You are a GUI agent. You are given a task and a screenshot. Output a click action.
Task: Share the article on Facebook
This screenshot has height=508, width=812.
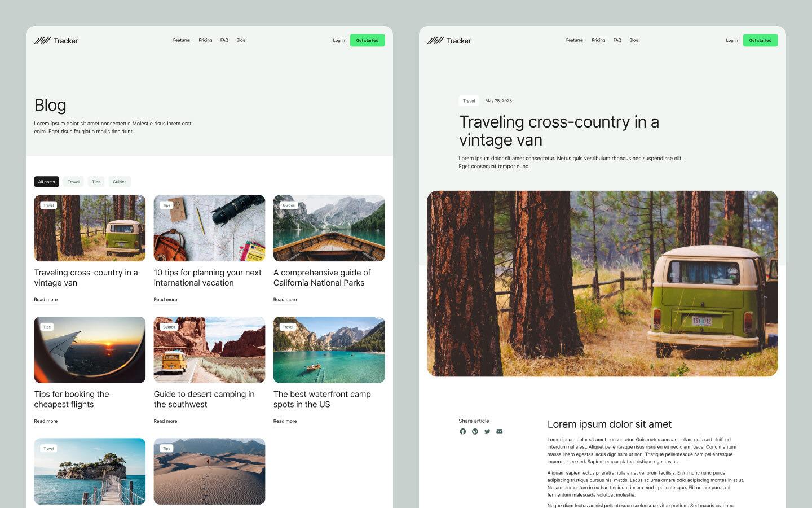point(462,431)
